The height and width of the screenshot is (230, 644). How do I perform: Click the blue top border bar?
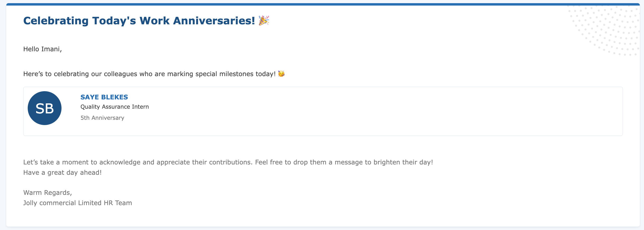point(323,4)
